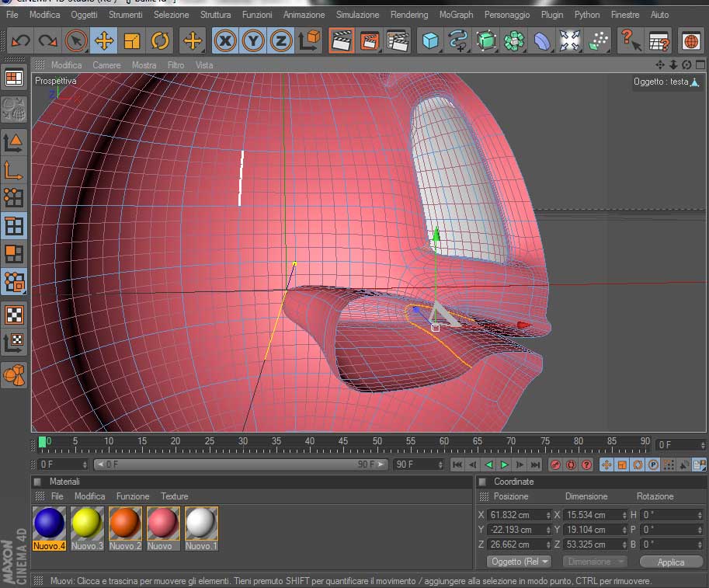Viewport: 709px width, 588px height.
Task: Open the viewport Mostra menu
Action: click(x=144, y=65)
